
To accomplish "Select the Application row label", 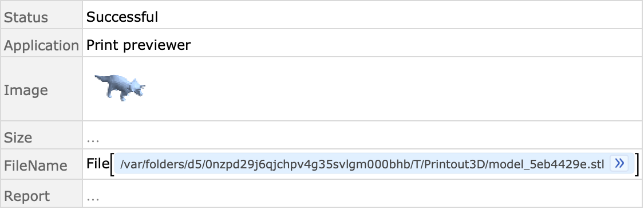I will 41,45.
